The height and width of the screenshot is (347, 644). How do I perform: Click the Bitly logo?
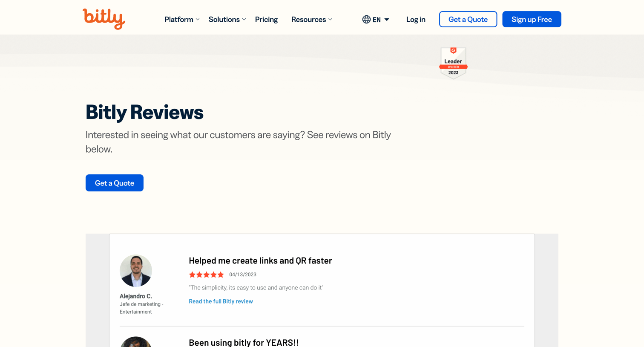coord(104,19)
